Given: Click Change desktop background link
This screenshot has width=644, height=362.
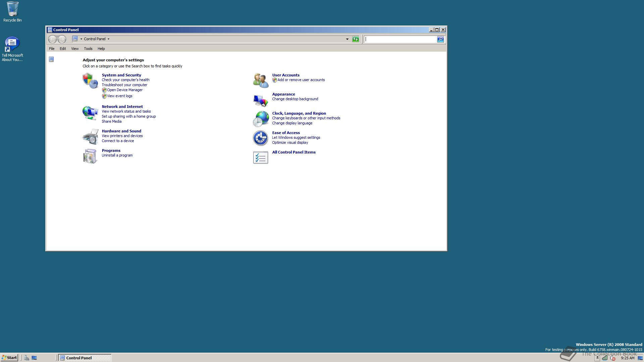Looking at the screenshot, I should click(295, 99).
